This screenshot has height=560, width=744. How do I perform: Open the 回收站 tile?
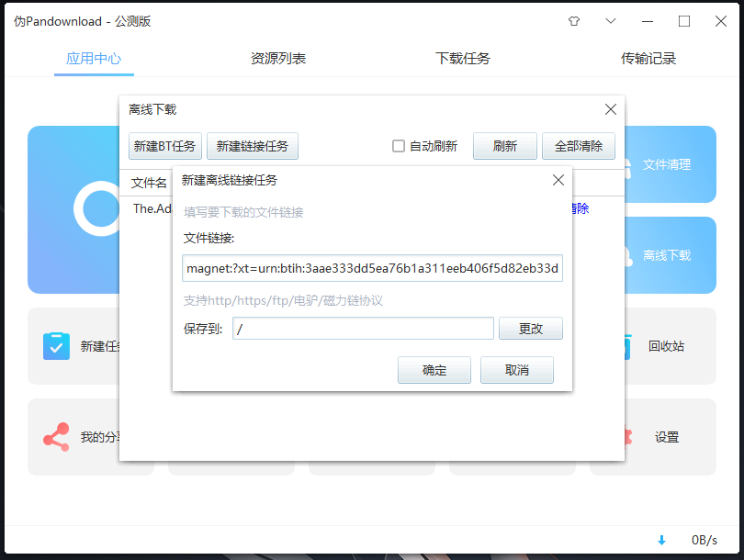coord(670,346)
